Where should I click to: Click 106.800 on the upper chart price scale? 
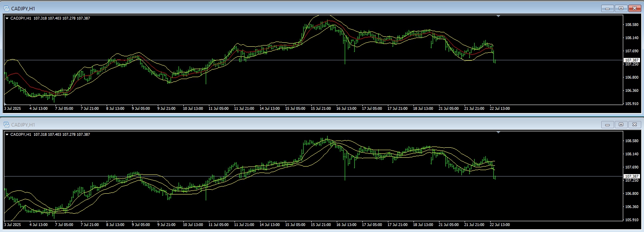(631, 77)
